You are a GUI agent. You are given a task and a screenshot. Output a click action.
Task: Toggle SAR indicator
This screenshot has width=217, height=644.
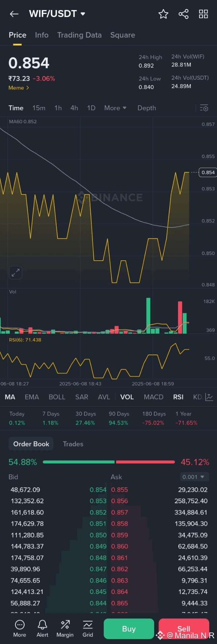coord(82,397)
